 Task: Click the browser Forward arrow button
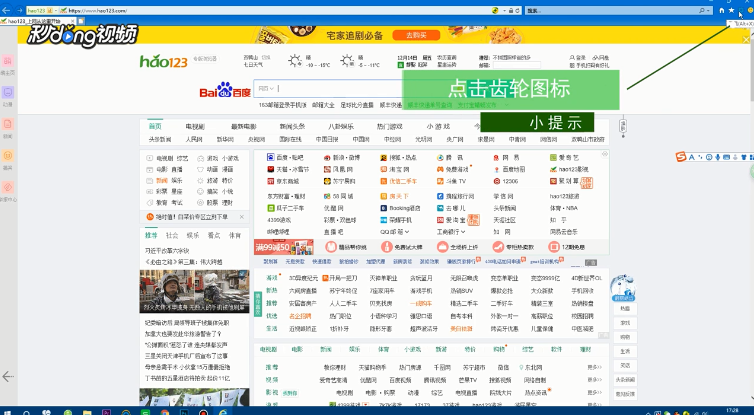[19, 10]
